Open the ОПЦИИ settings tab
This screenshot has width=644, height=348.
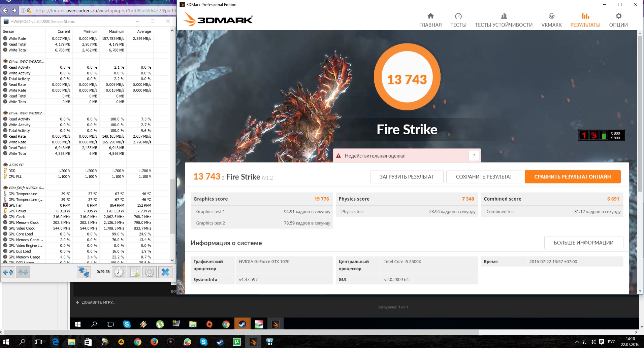618,20
